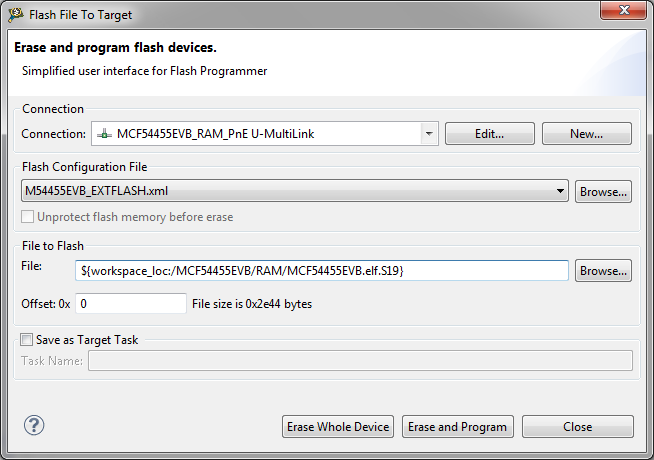The image size is (654, 460).
Task: Select the MCF54455EVB_RAM_PnE U-MultiLink connection combo
Action: click(258, 134)
